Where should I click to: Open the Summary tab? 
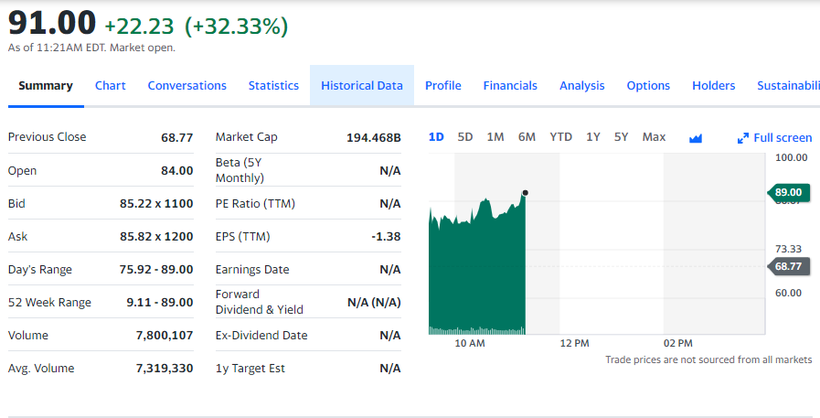45,86
